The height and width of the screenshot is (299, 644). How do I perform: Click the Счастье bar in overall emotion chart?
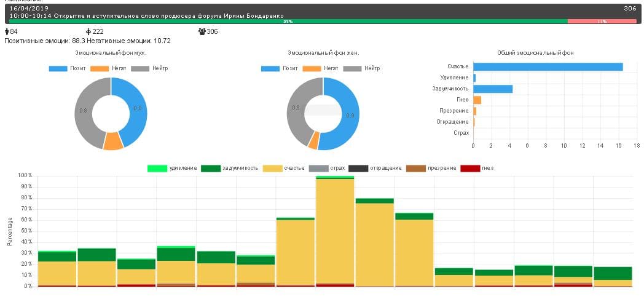[x=548, y=67]
